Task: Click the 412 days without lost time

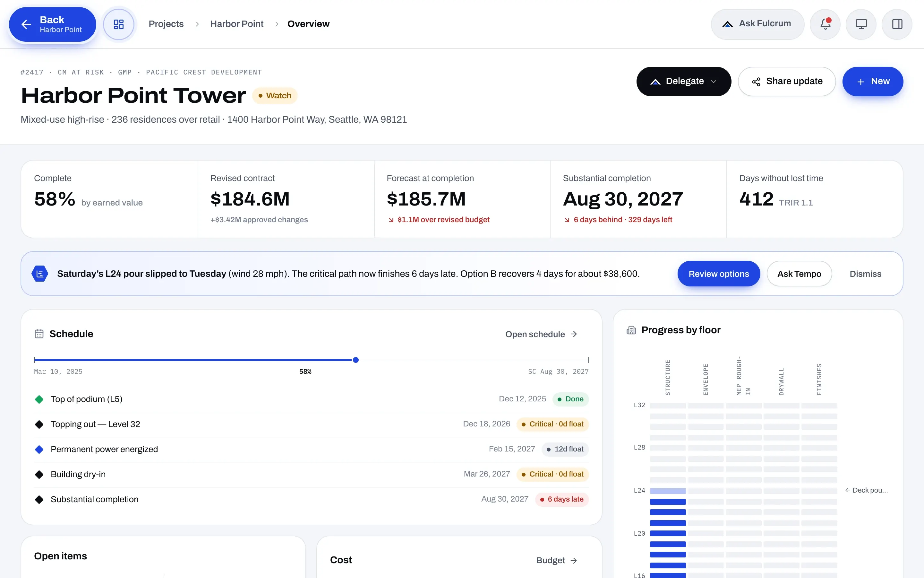Action: [x=756, y=199]
